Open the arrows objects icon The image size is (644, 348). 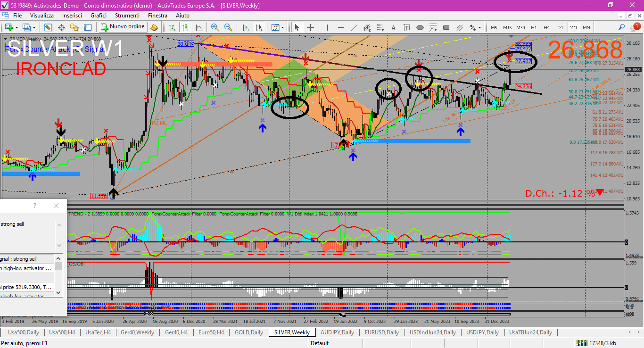pos(472,27)
